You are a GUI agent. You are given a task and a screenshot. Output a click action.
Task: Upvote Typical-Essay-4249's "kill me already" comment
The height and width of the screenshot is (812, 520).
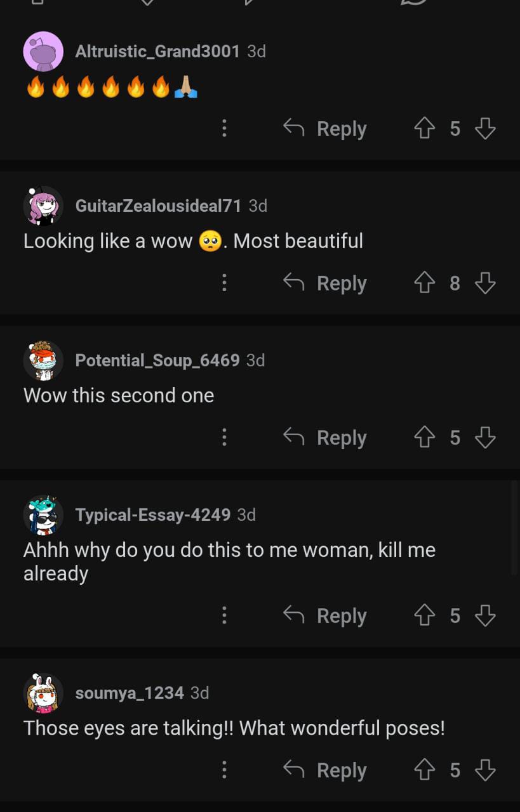click(x=424, y=615)
